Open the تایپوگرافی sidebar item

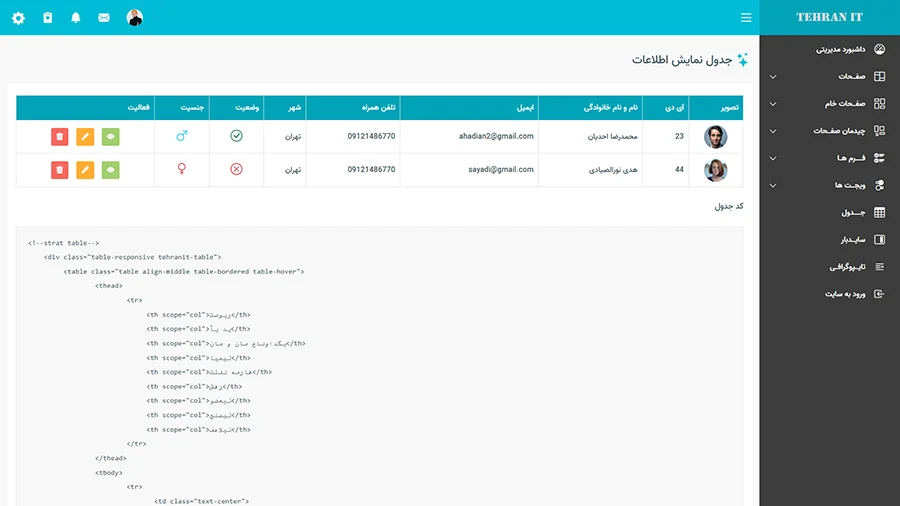pos(847,267)
